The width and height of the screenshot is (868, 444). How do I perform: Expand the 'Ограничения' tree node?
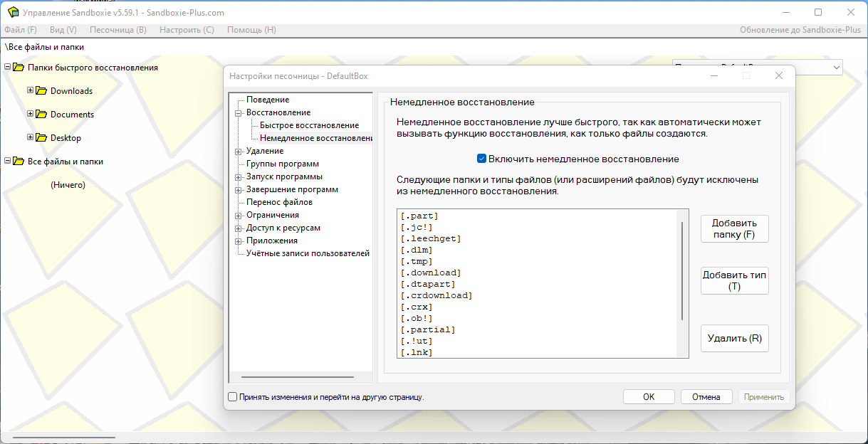pos(239,216)
